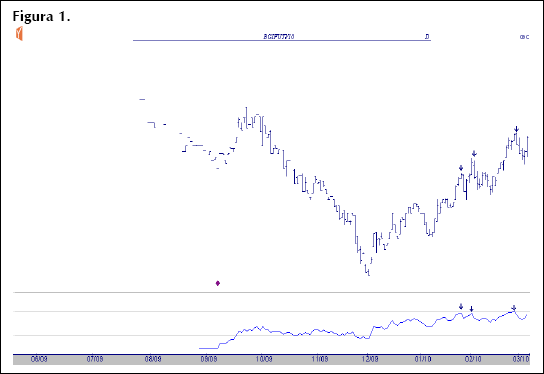Viewport: 544px width, 374px height.
Task: Click the D period label in header
Action: tap(427, 36)
